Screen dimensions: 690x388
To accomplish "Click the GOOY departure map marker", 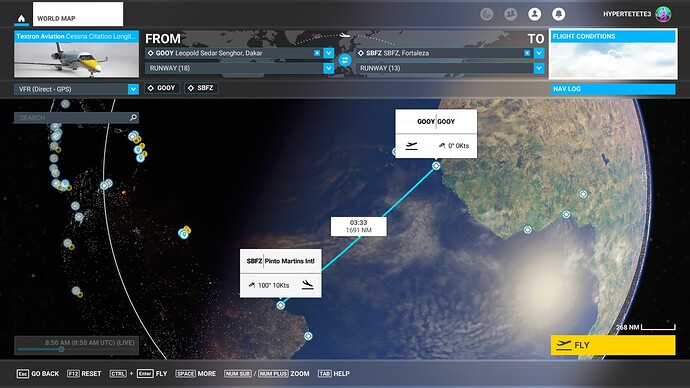I will (436, 166).
